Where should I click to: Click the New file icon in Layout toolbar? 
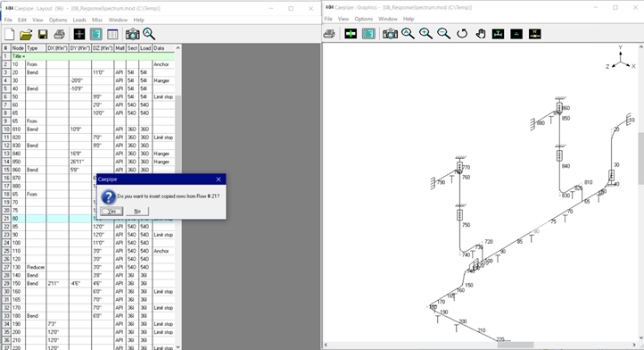pyautogui.click(x=9, y=34)
